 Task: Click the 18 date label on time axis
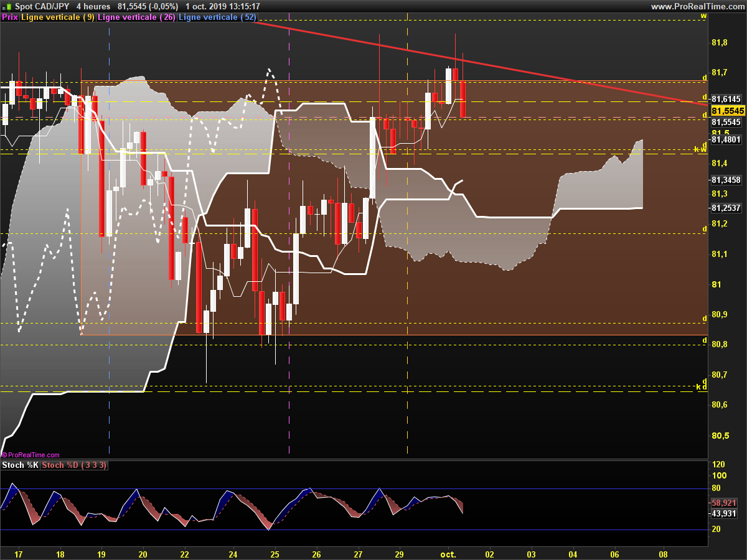tap(60, 554)
